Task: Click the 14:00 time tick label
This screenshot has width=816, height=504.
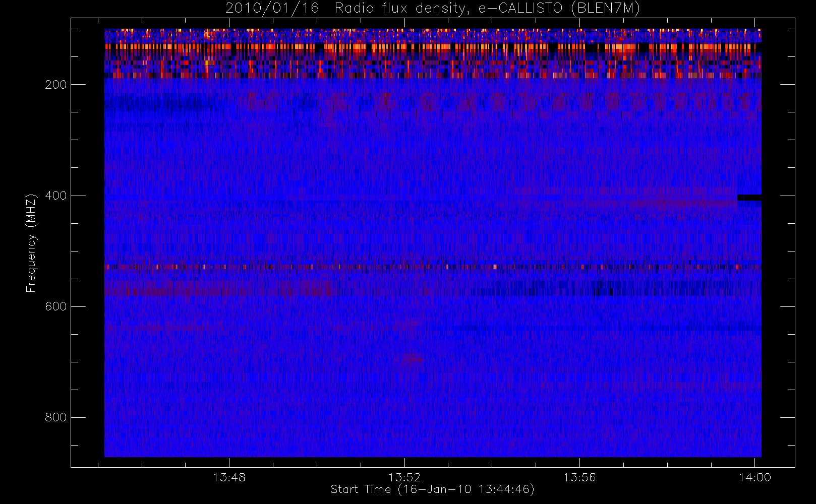Action: tap(755, 477)
